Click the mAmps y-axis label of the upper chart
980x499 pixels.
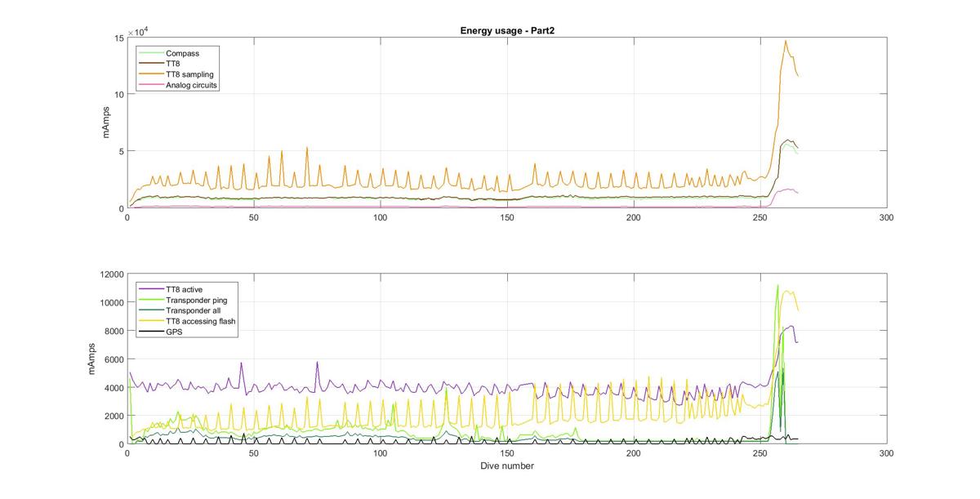[106, 123]
